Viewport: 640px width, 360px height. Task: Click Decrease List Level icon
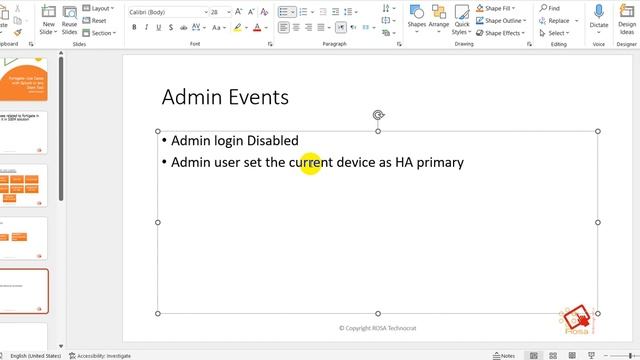[x=323, y=12]
